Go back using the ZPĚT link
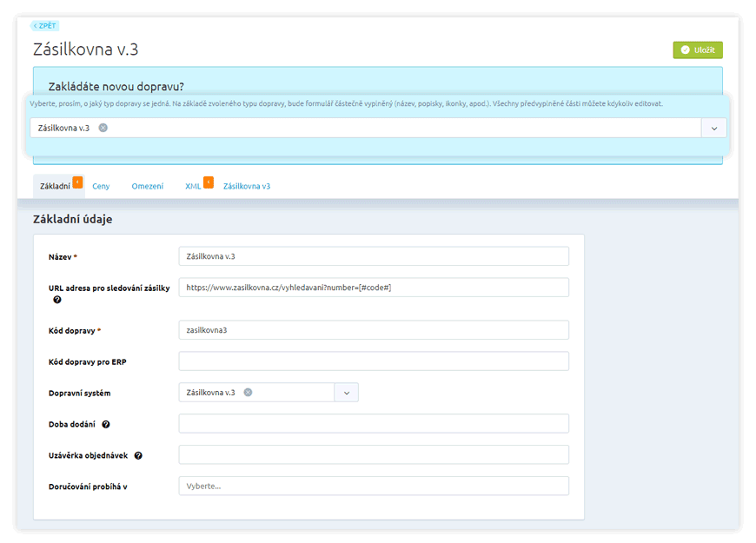The width and height of the screenshot is (756, 543). [45, 25]
